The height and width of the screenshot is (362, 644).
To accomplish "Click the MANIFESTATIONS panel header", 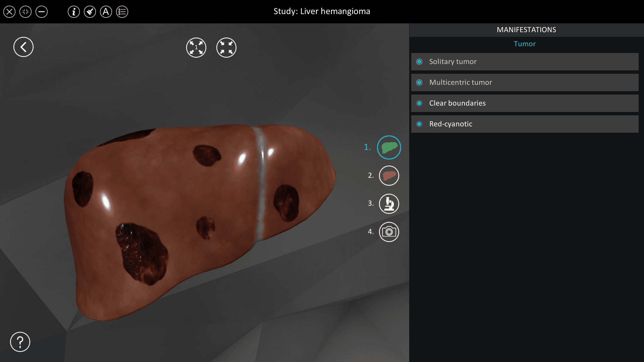I will coord(526,30).
